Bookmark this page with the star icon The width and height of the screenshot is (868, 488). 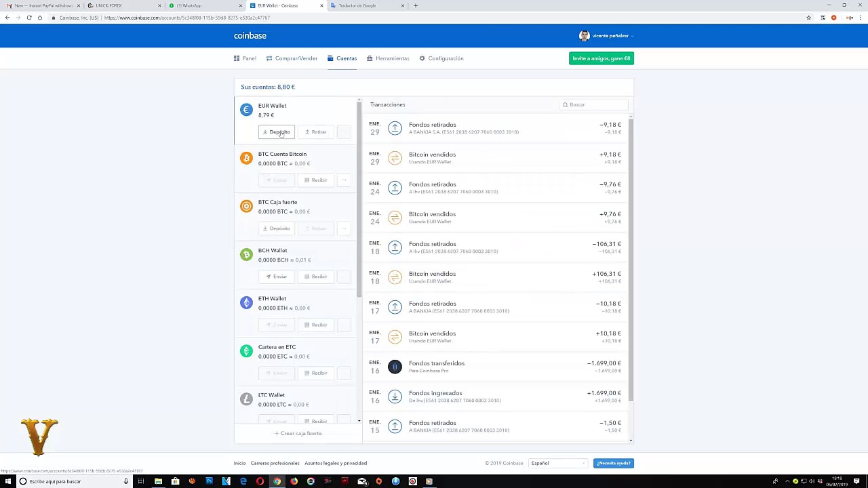808,18
